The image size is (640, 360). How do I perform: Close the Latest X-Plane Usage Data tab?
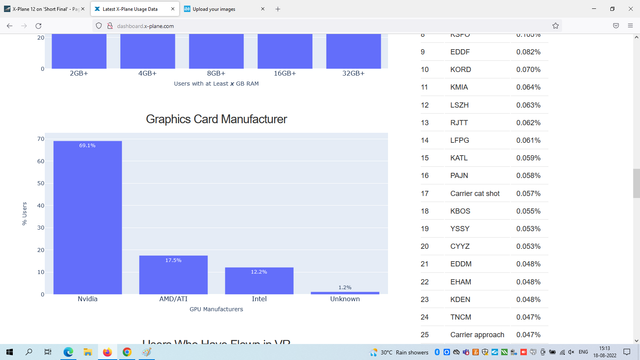(x=173, y=9)
